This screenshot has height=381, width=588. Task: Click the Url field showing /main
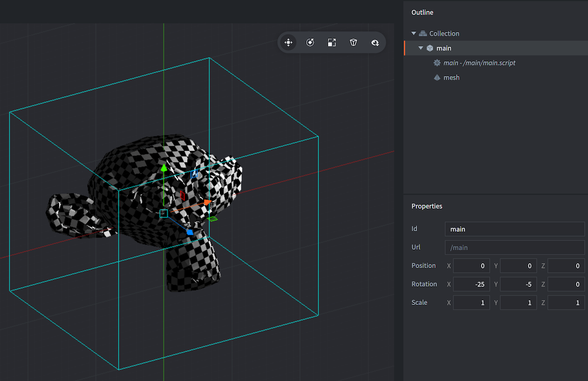pos(514,247)
